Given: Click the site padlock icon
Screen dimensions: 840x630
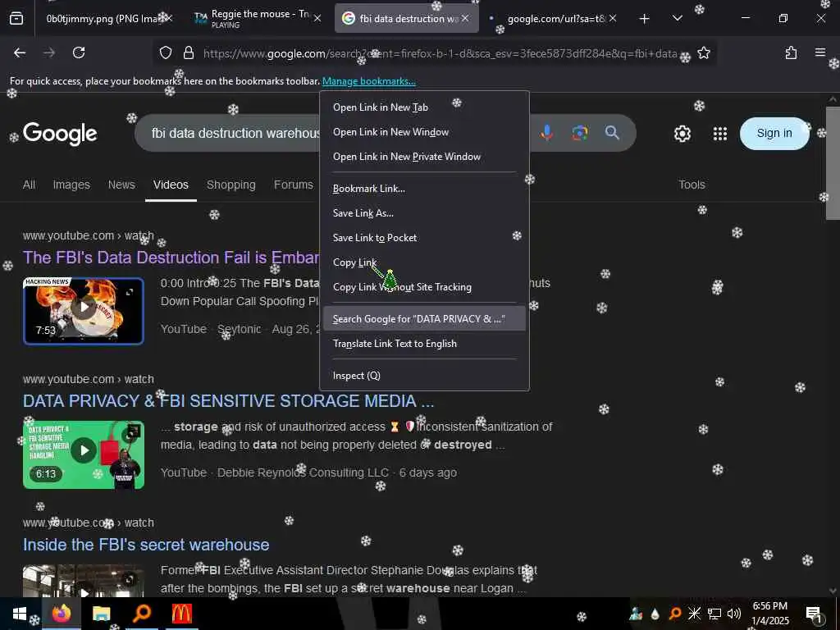Looking at the screenshot, I should coord(188,52).
